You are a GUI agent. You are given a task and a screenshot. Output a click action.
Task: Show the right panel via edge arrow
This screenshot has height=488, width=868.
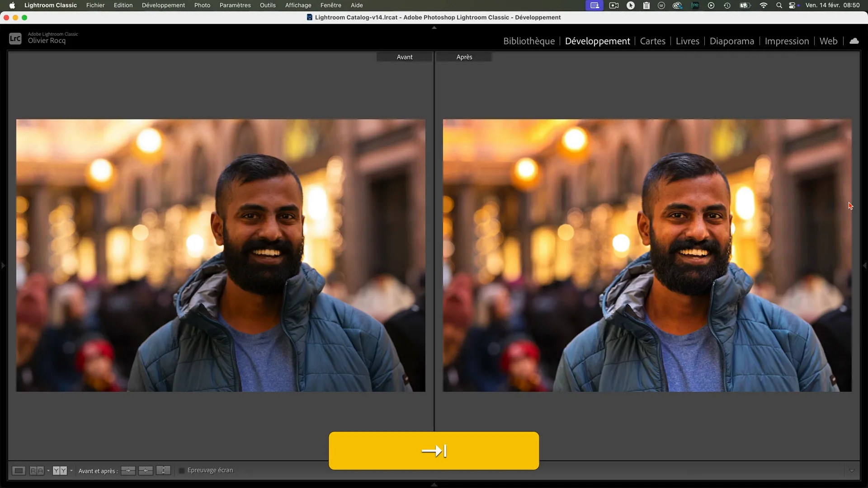[865, 266]
